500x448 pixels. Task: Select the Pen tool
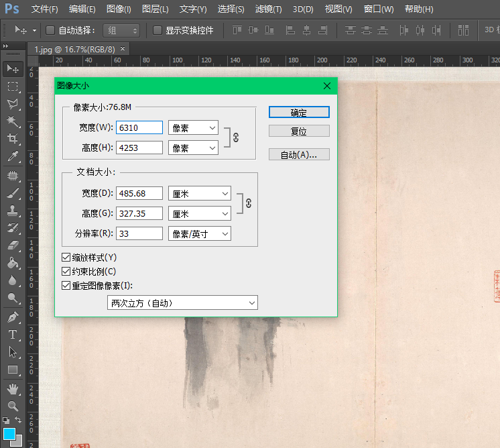[13, 317]
